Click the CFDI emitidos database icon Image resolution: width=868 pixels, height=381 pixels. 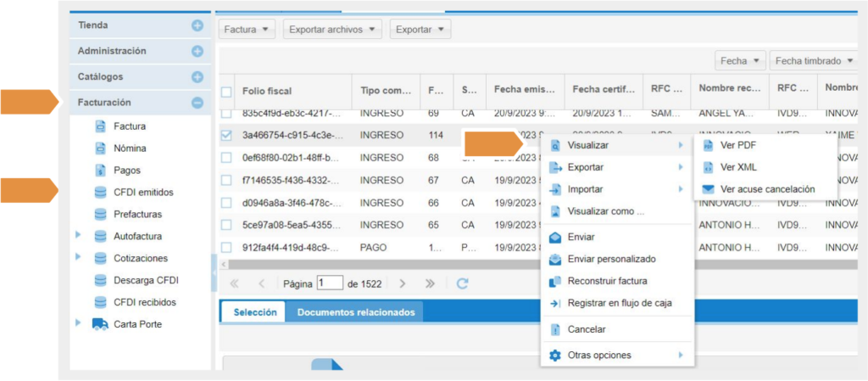(99, 193)
